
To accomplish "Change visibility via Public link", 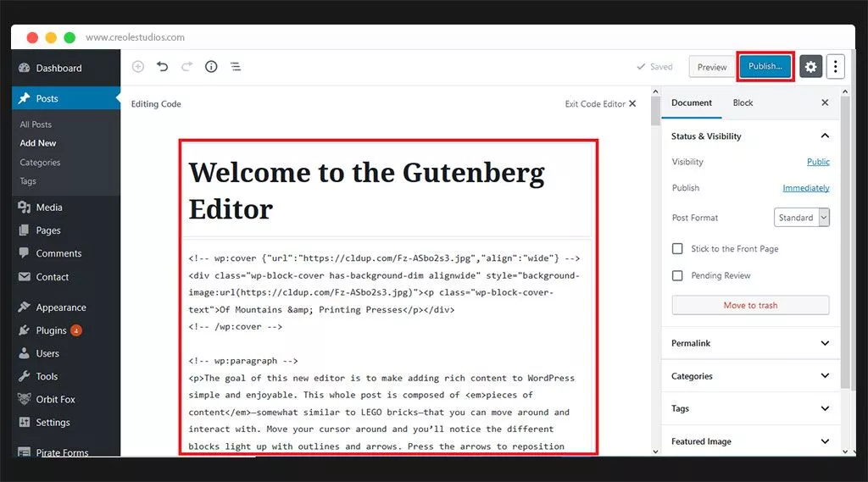I will [x=818, y=162].
